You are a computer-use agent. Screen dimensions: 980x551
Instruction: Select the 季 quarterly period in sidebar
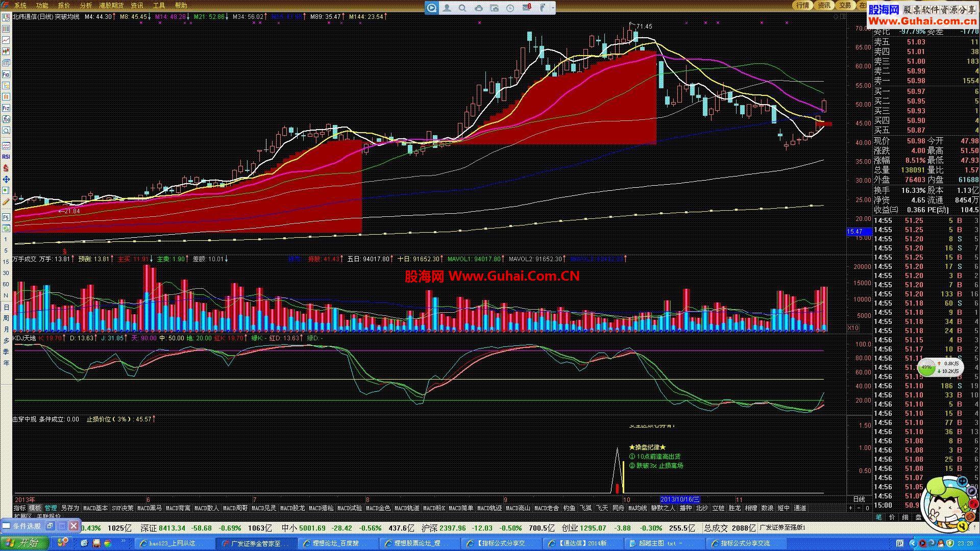point(6,352)
